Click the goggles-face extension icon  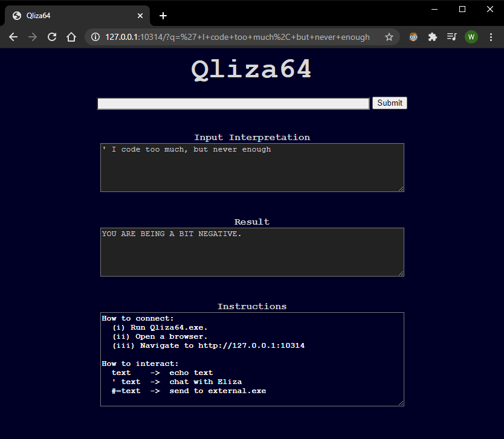pyautogui.click(x=413, y=37)
